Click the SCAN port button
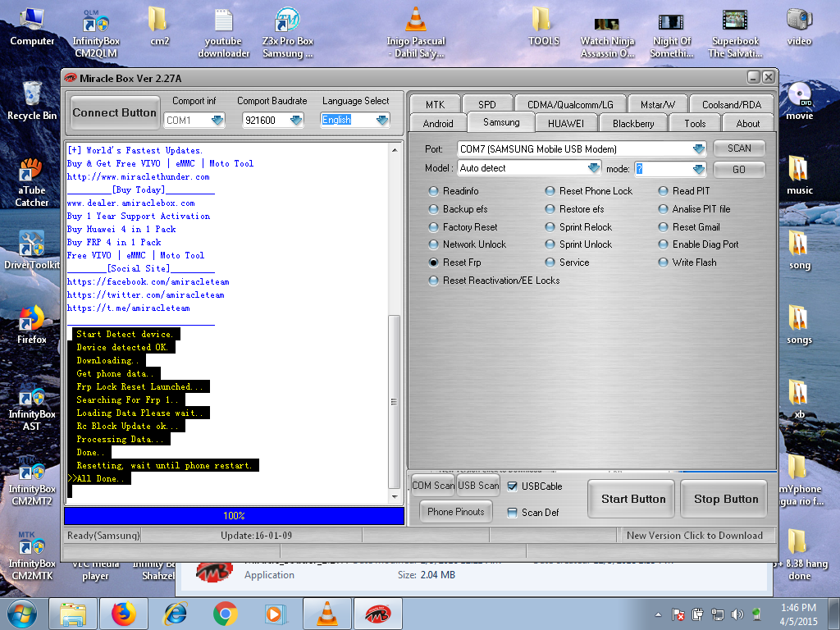This screenshot has width=840, height=630. (x=739, y=148)
